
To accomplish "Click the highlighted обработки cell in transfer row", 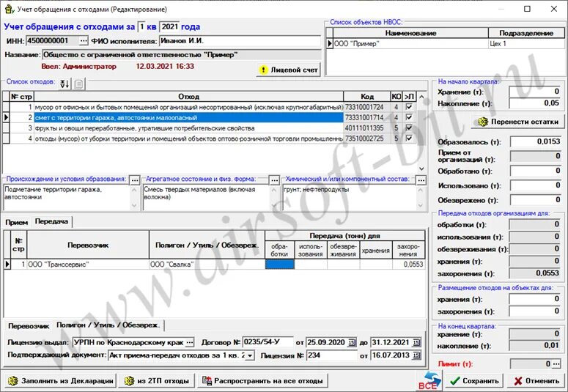I will (280, 265).
